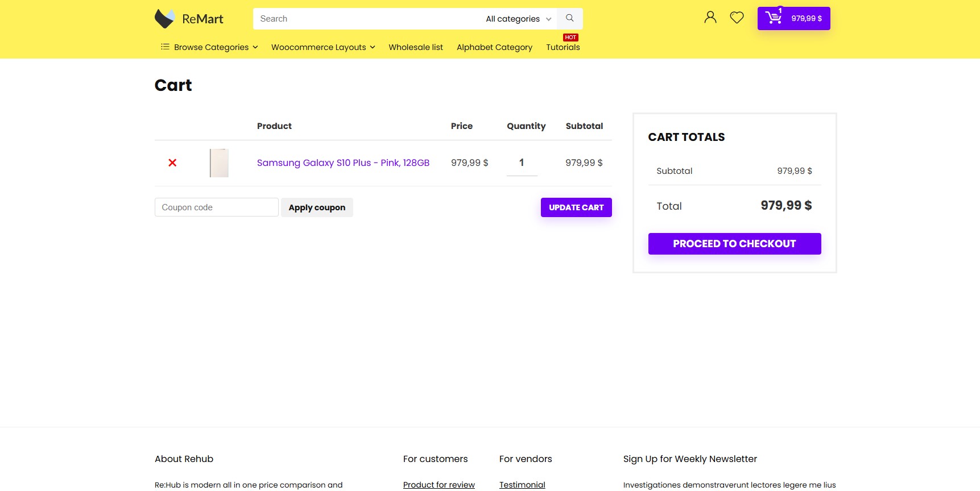Click Sign Up for Weekly Newsletter heading
The height and width of the screenshot is (491, 980).
[690, 459]
